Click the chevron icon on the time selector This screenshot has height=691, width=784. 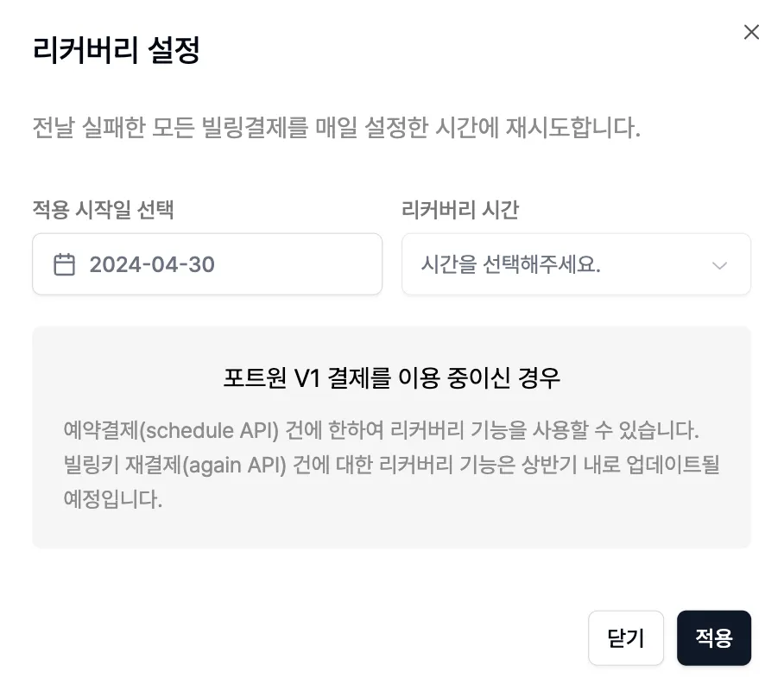(720, 265)
